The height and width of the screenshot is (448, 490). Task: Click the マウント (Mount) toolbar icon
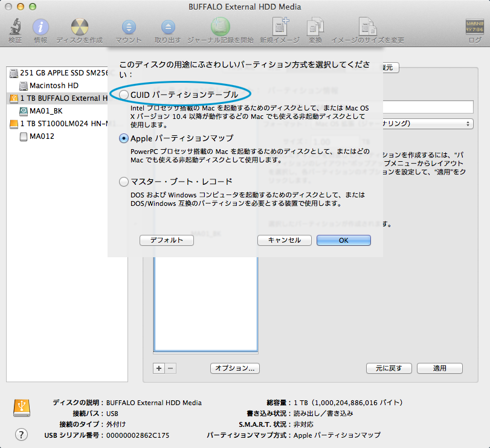(129, 27)
